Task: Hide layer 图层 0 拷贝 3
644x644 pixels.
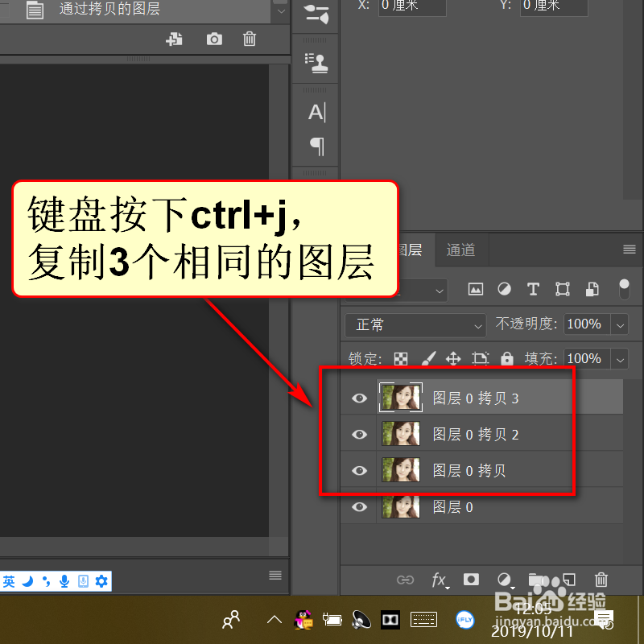Action: [x=359, y=398]
